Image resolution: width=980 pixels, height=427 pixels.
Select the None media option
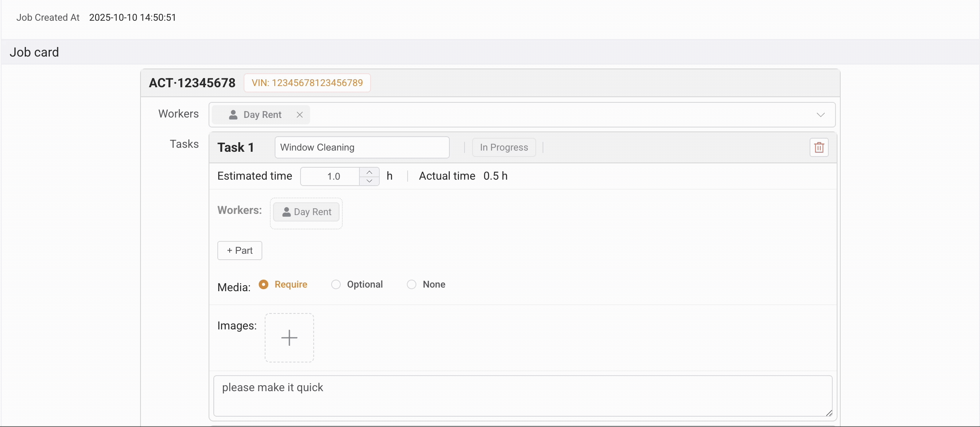pos(412,284)
